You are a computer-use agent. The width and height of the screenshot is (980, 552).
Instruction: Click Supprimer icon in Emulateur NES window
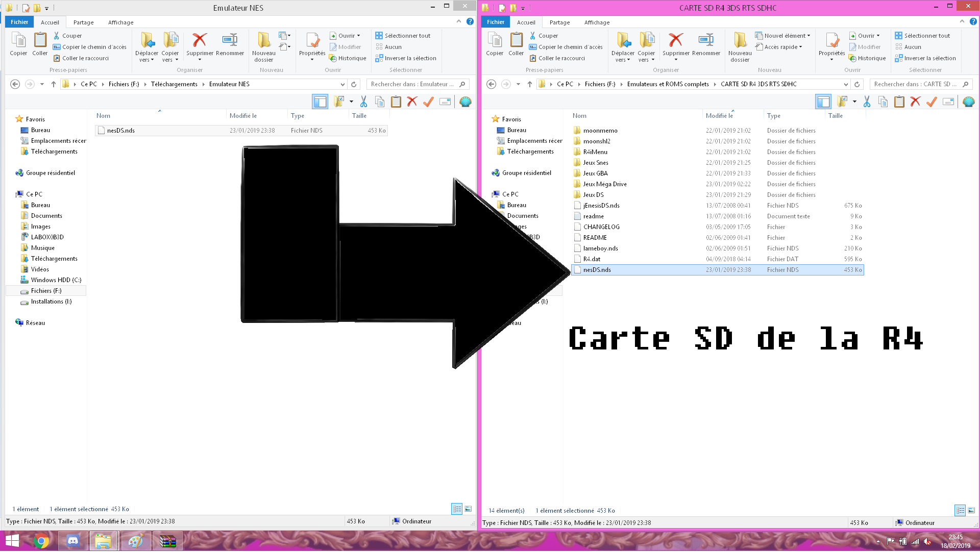(200, 40)
